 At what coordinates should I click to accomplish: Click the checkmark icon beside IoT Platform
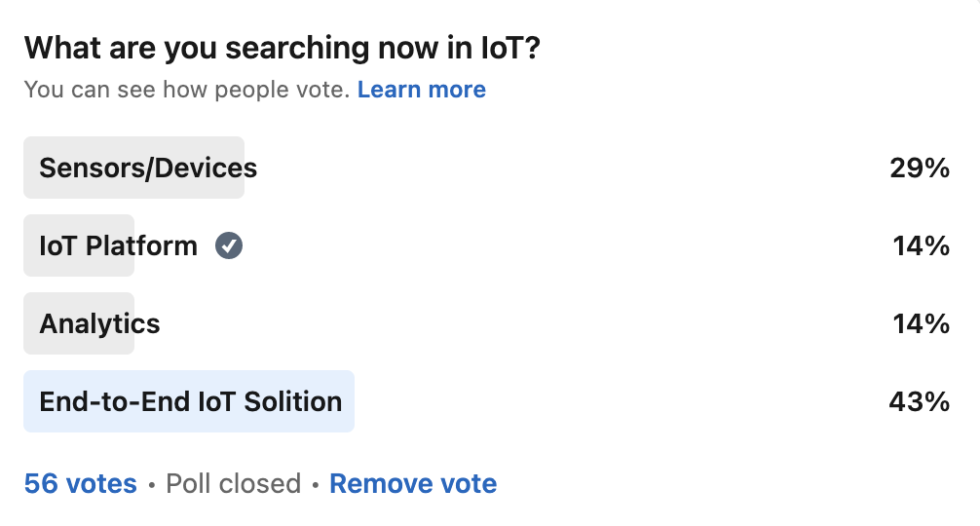pos(229,246)
